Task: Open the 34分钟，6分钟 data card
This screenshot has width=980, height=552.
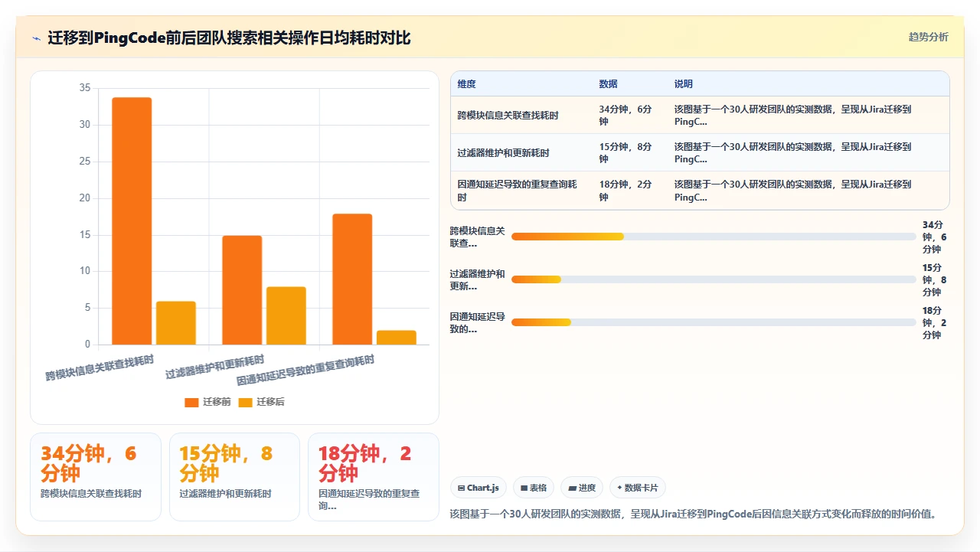Action: pyautogui.click(x=96, y=477)
